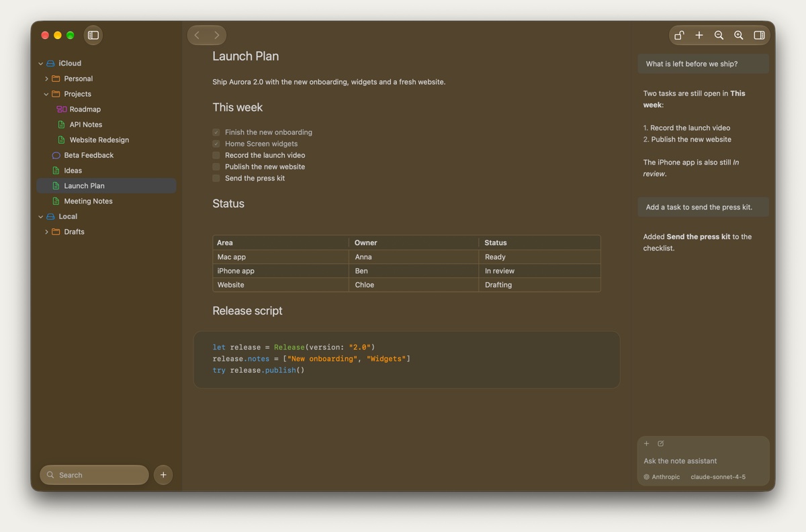This screenshot has height=532, width=806.
Task: Click the Area column header
Action: 281,242
